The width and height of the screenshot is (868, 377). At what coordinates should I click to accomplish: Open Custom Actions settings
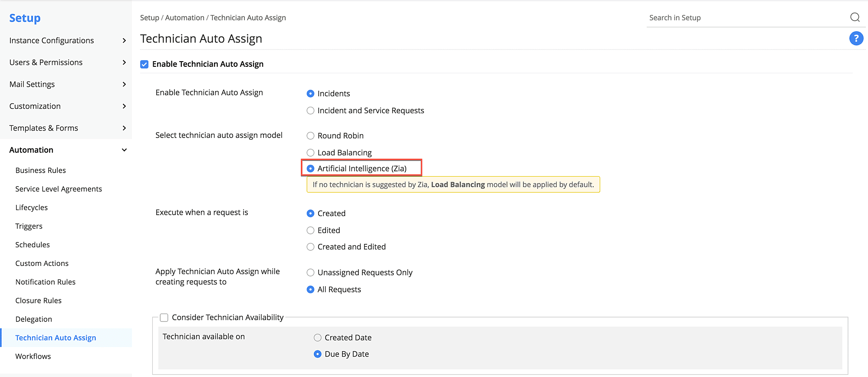coord(42,264)
